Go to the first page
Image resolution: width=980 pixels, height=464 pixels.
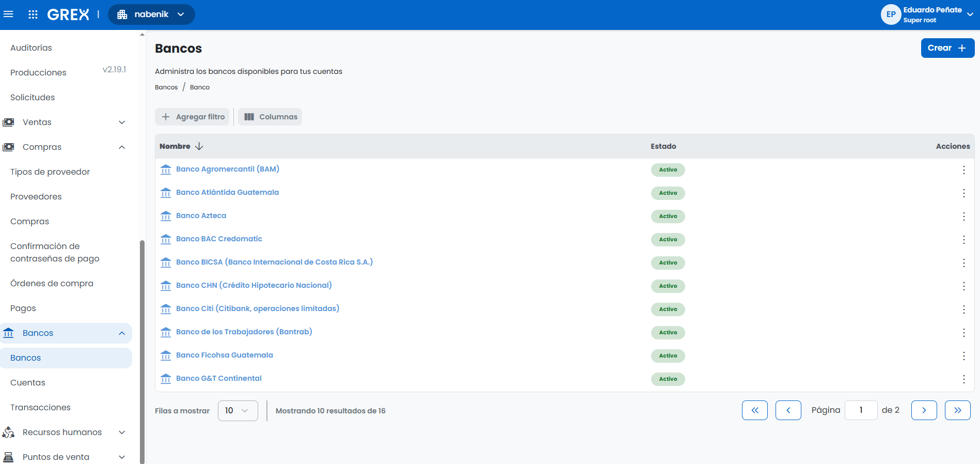click(755, 410)
